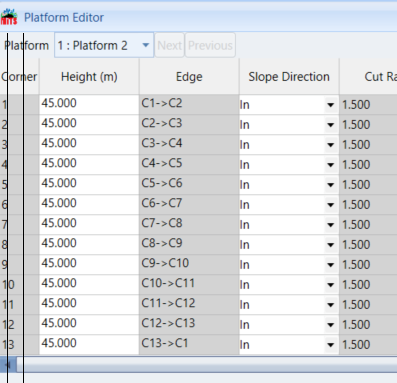Open Slope Direction dropdown for C6->C7
The image size is (397, 383).
[x=330, y=205]
